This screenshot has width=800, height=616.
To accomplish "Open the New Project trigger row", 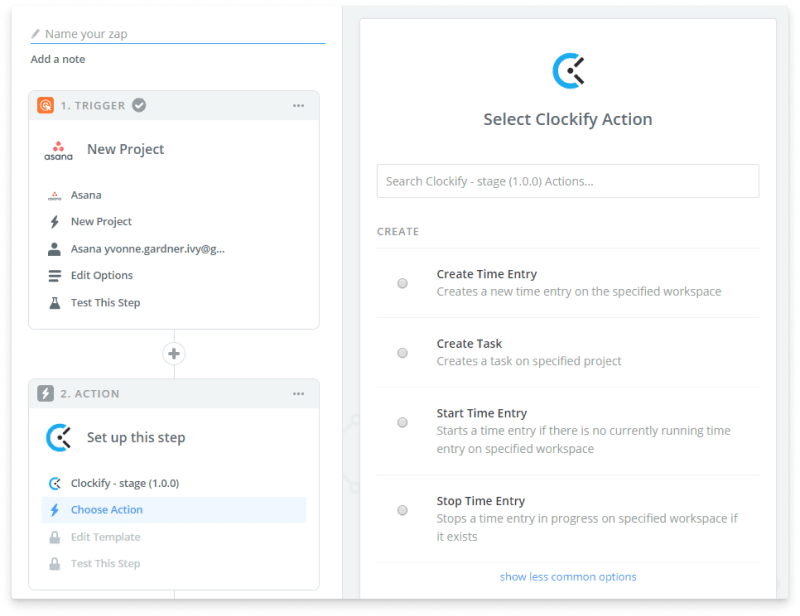I will [x=173, y=221].
